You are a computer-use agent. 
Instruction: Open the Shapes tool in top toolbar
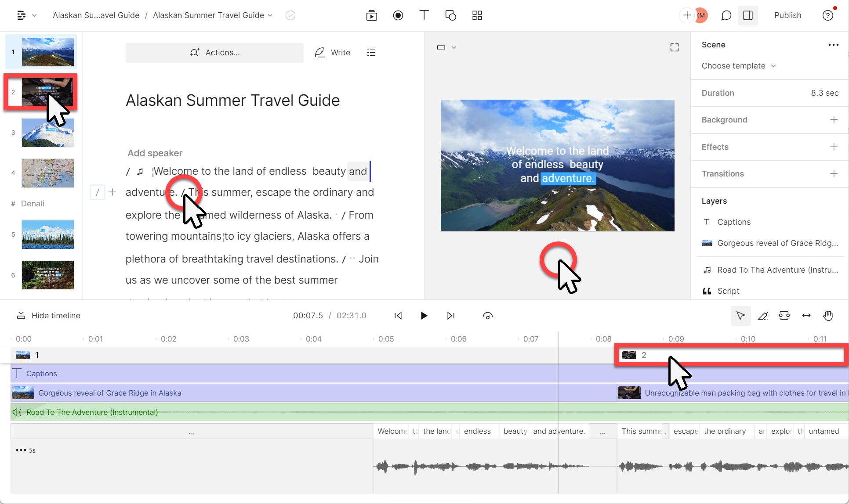pyautogui.click(x=450, y=15)
